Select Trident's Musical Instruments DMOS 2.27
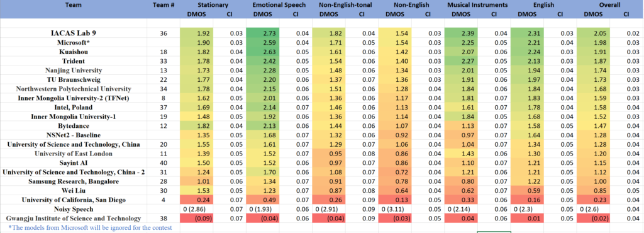The height and width of the screenshot is (233, 644). pos(461,61)
